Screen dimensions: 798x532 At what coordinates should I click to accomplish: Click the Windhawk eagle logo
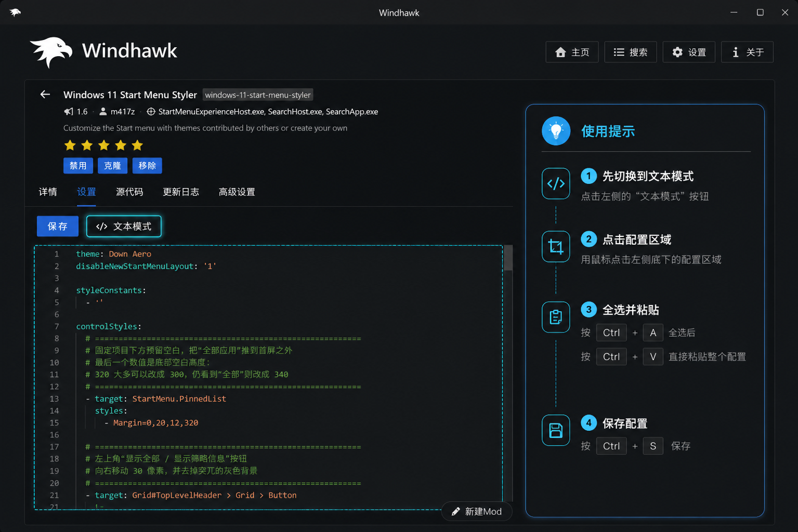(x=51, y=52)
